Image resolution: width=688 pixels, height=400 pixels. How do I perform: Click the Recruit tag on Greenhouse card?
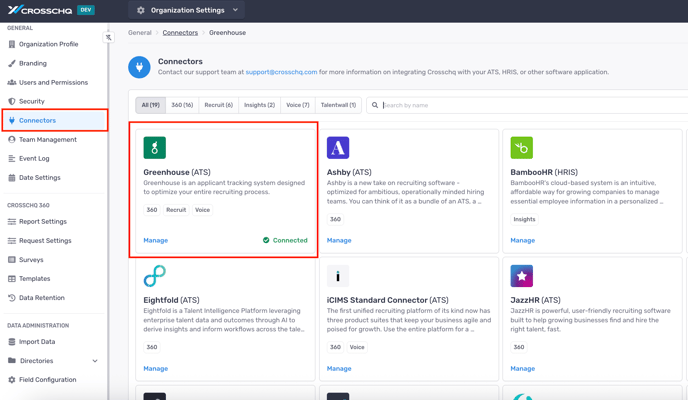[176, 210]
